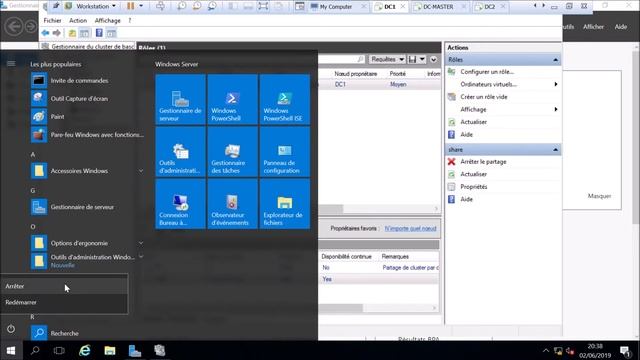The image size is (640, 360).
Task: Click the help icon in cluster toolbar
Action: (99, 33)
